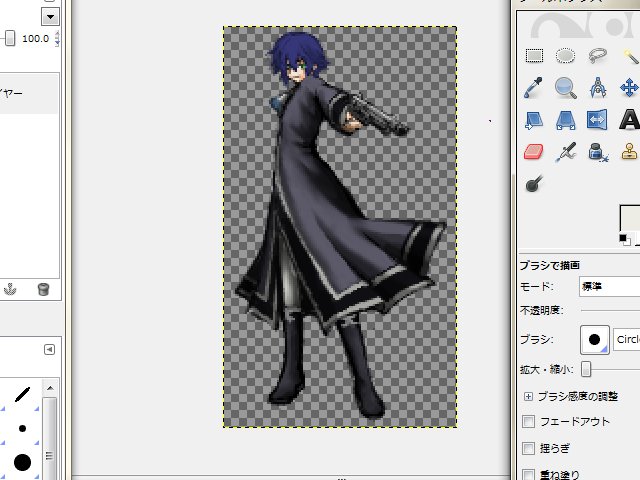Select the Move tool

pos(629,88)
